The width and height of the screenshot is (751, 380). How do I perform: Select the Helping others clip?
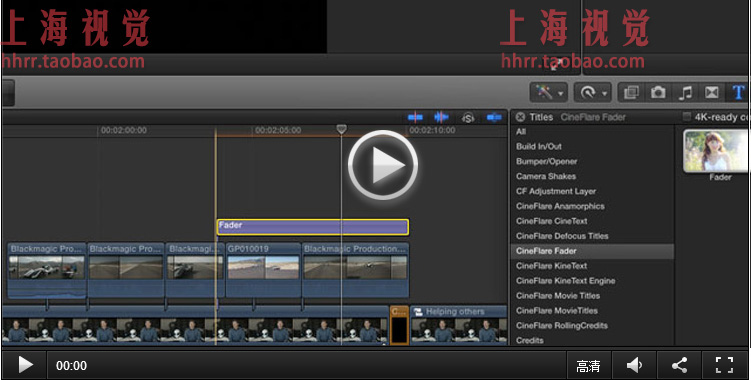pyautogui.click(x=458, y=324)
